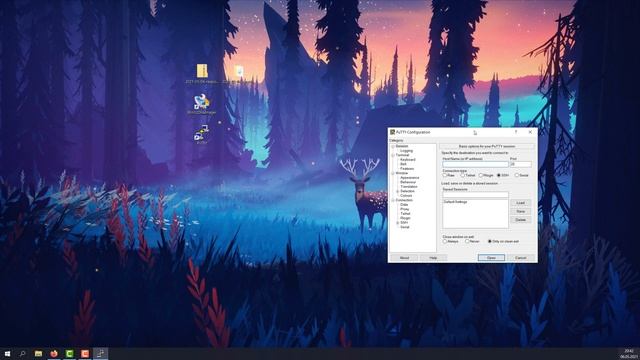640x360 pixels.
Task: Click the Open button
Action: [x=491, y=258]
